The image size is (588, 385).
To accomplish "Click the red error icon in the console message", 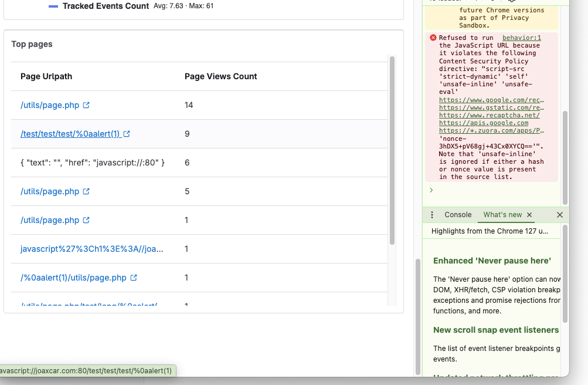I will [x=433, y=38].
